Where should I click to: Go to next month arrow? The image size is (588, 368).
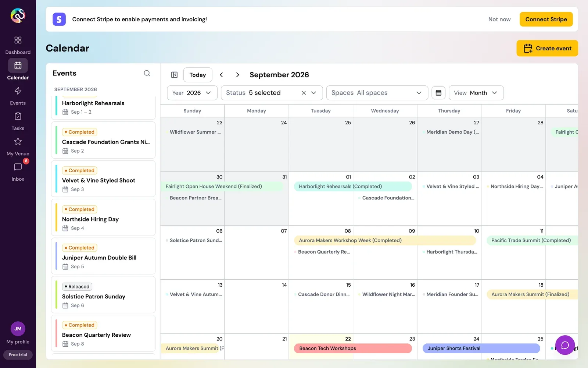[x=237, y=75]
